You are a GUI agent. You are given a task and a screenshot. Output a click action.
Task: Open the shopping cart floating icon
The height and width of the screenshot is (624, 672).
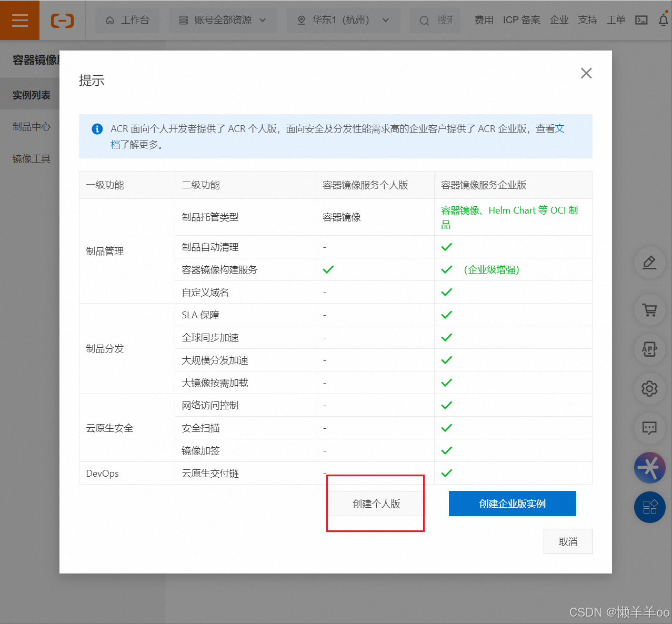point(649,310)
